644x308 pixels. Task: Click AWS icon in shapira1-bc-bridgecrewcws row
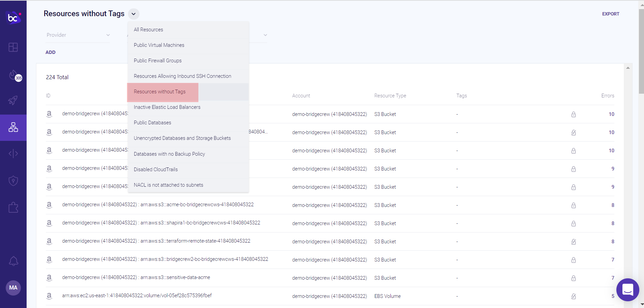click(x=49, y=223)
